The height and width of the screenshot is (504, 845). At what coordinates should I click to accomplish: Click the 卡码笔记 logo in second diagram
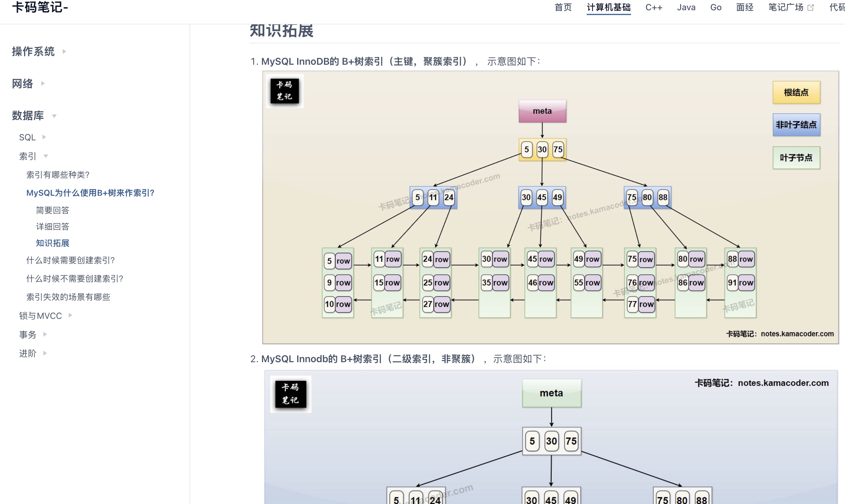pos(291,394)
